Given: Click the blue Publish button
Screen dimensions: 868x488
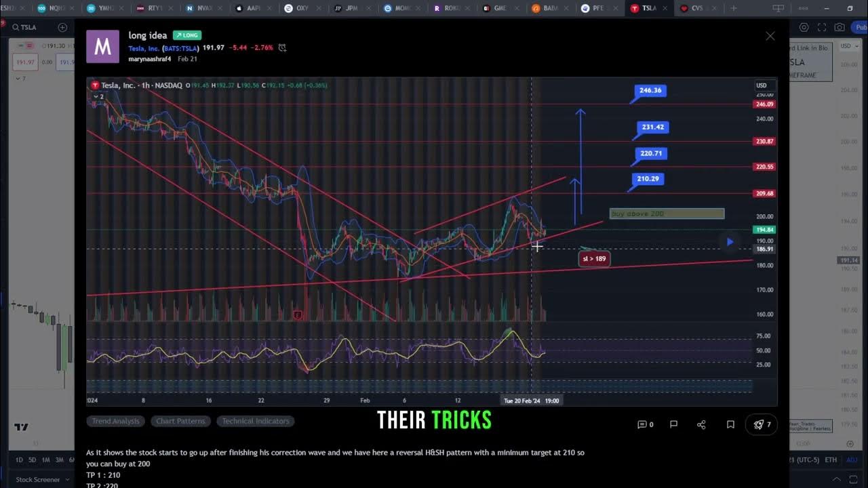Looking at the screenshot, I should [x=859, y=27].
